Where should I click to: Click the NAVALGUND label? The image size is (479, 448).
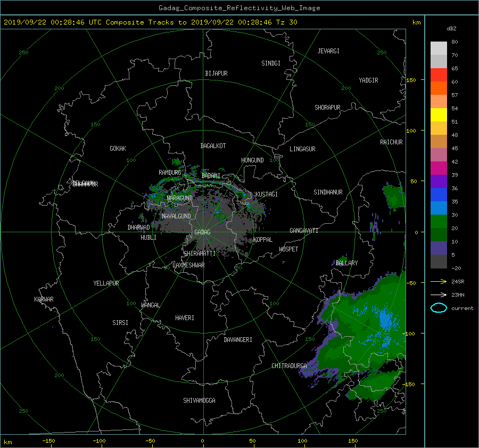[176, 216]
